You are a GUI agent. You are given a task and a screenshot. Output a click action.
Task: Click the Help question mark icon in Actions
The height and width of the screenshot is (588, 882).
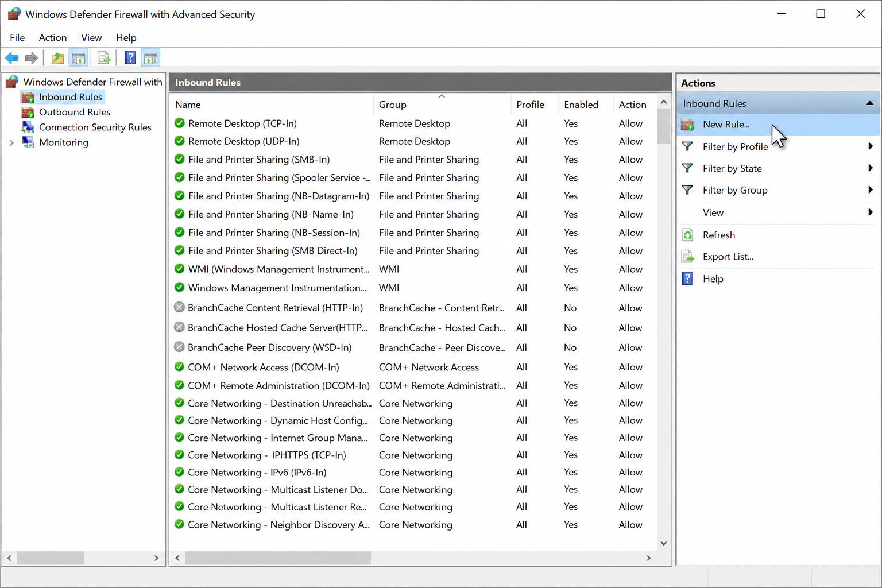tap(687, 278)
